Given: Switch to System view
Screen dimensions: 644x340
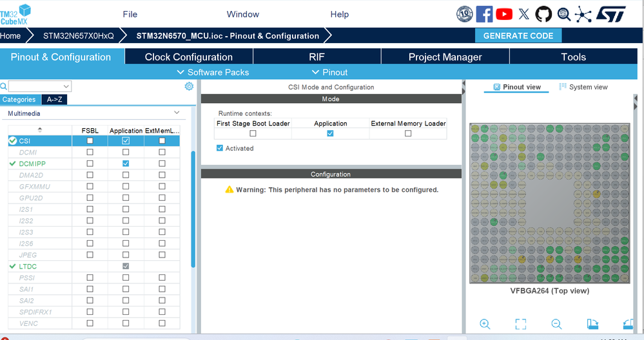Looking at the screenshot, I should click(x=583, y=87).
